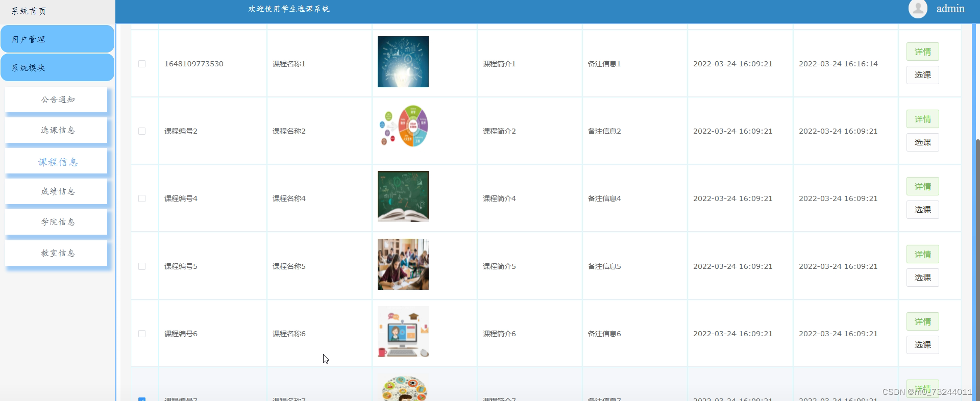Click 详情 button for 课程名称1

(x=923, y=52)
